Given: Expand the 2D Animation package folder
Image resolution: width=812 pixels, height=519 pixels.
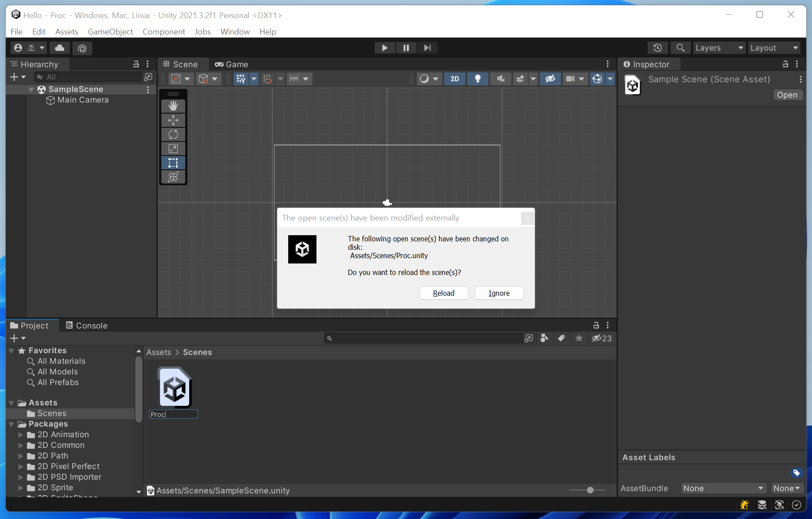Looking at the screenshot, I should click(20, 435).
